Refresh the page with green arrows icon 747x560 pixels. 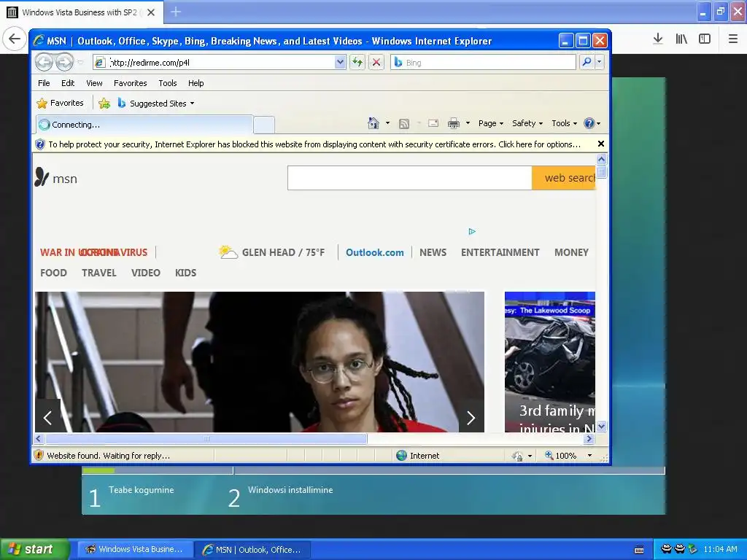click(x=357, y=62)
